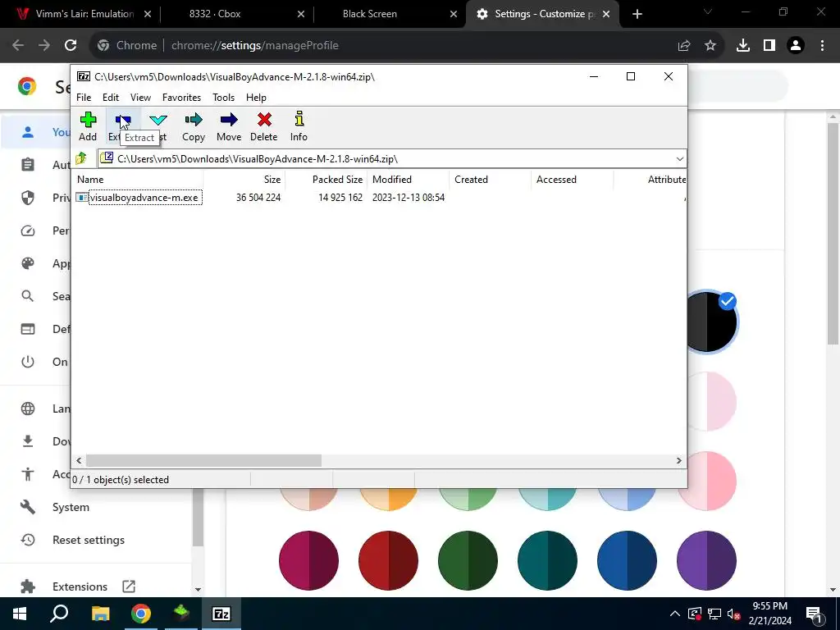
Task: Sort the list by Packed Size column
Action: (x=326, y=180)
